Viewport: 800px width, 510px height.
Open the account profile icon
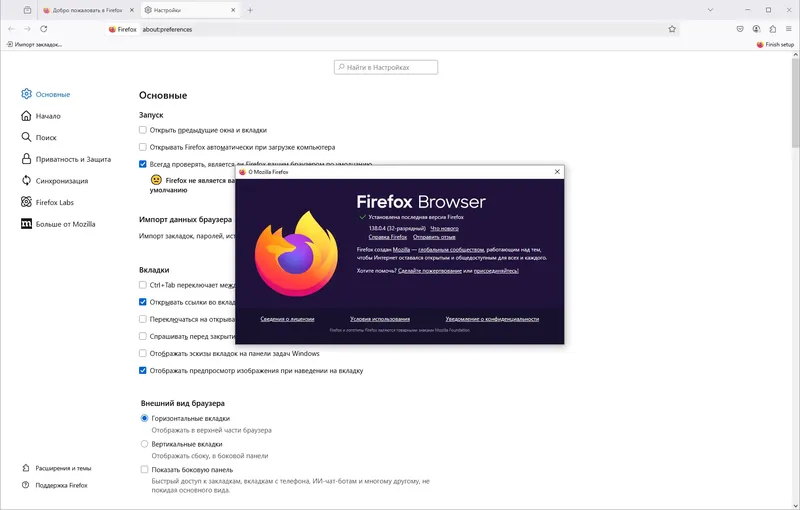(x=756, y=29)
